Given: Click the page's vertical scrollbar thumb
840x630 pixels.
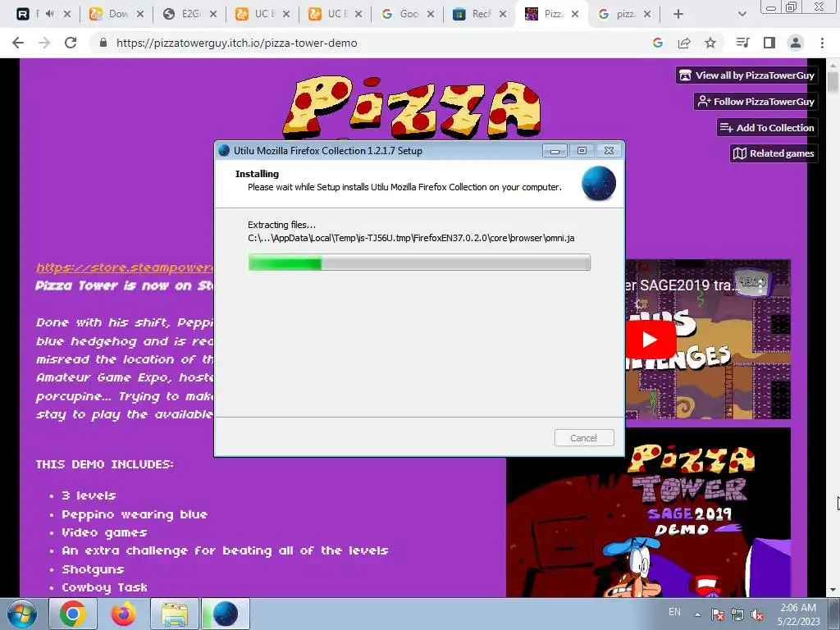Looking at the screenshot, I should click(833, 81).
